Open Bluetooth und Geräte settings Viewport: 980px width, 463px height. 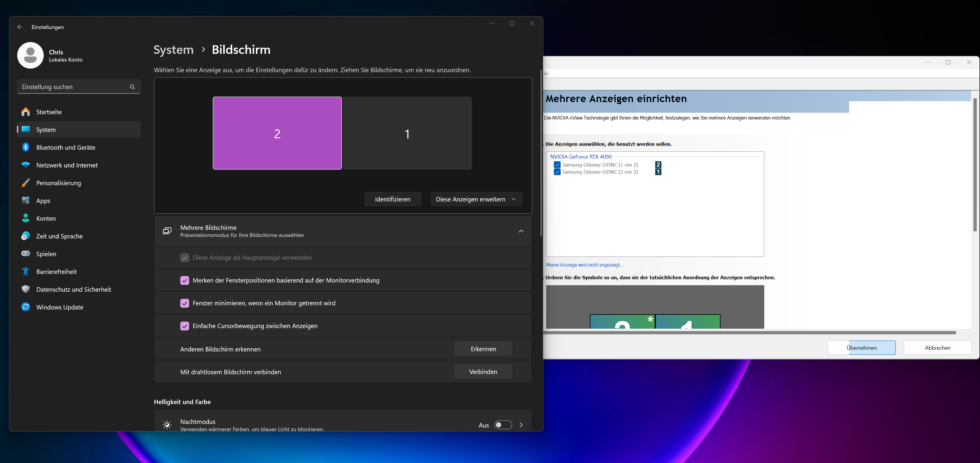coord(65,147)
